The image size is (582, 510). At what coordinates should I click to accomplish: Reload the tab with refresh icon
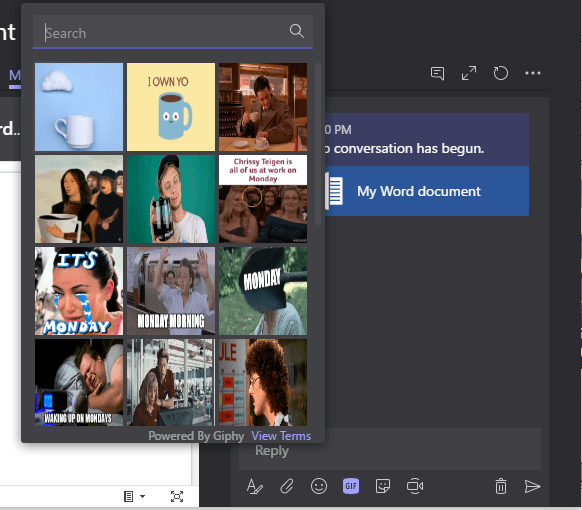click(x=501, y=73)
